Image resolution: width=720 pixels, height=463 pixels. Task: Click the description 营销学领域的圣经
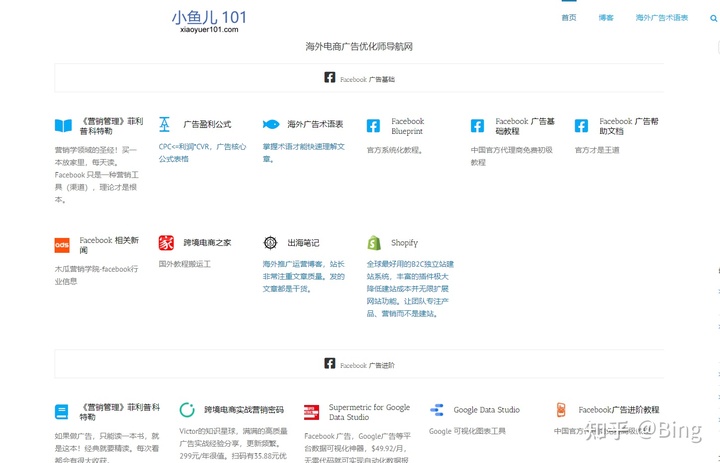pyautogui.click(x=96, y=175)
